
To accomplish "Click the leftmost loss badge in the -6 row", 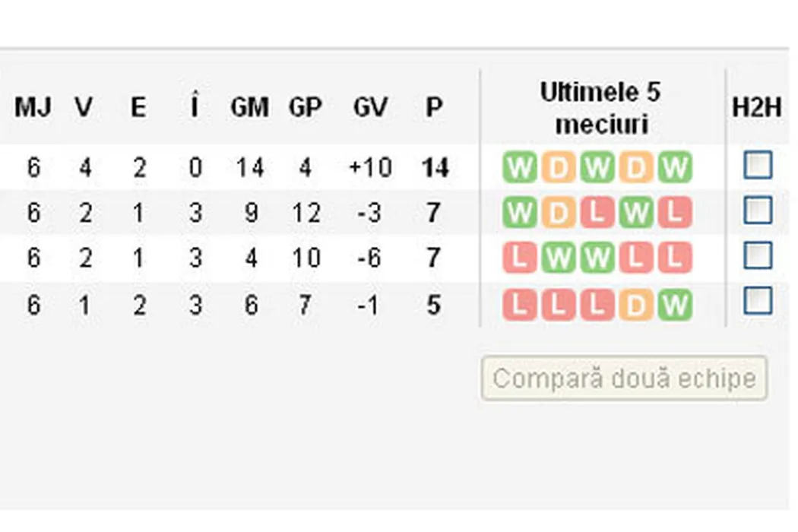I will (x=520, y=259).
